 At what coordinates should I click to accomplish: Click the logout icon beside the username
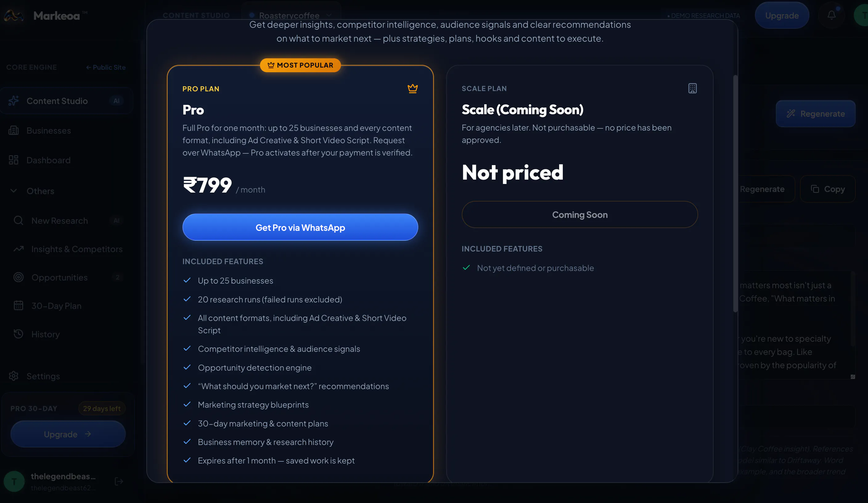(x=119, y=481)
